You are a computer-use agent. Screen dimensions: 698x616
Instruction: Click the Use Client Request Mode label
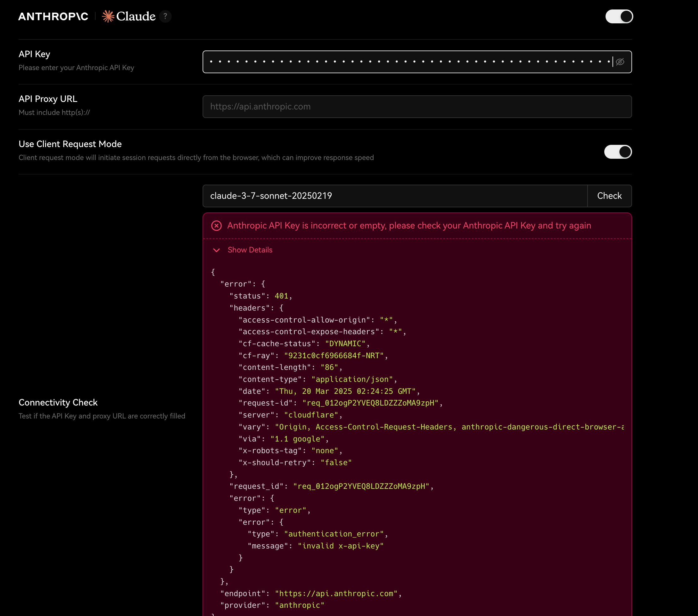(x=70, y=144)
